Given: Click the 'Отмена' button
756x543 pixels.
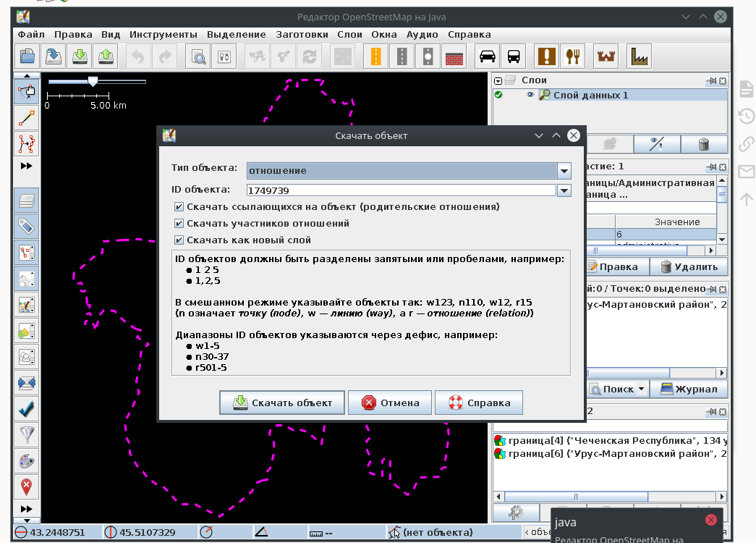Looking at the screenshot, I should (390, 403).
